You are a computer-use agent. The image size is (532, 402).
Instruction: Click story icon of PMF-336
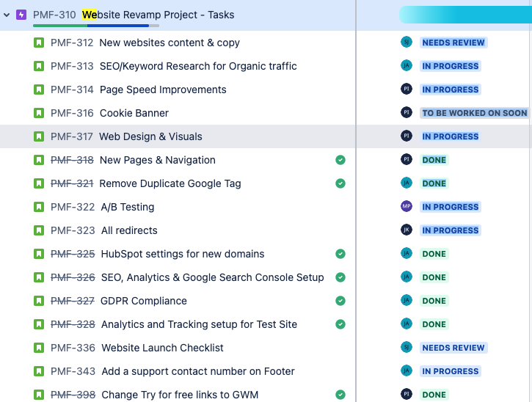(39, 348)
